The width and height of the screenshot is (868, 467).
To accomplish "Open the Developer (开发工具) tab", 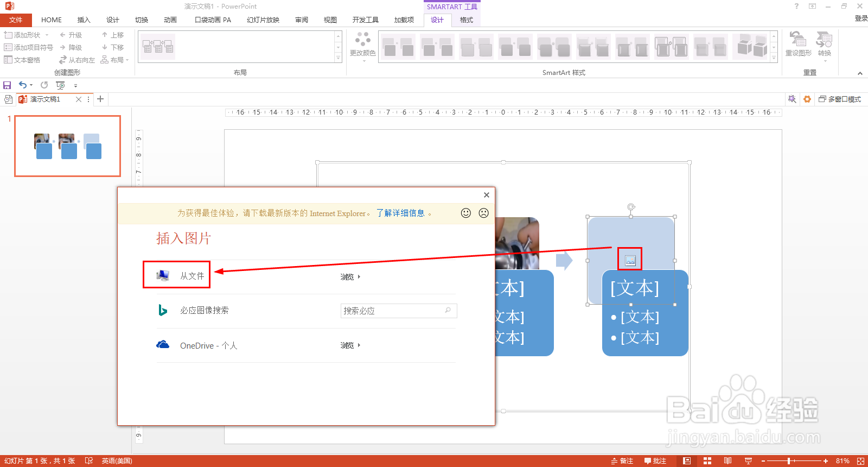I will tap(366, 20).
